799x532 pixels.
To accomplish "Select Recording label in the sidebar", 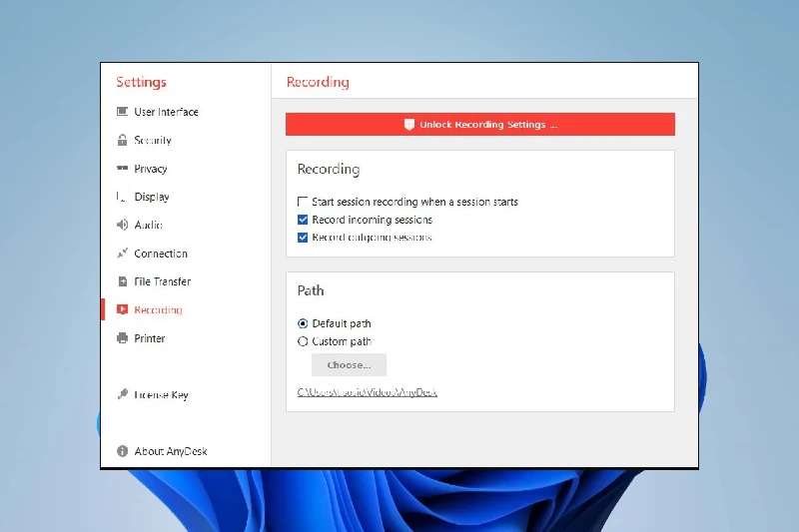I will point(158,309).
